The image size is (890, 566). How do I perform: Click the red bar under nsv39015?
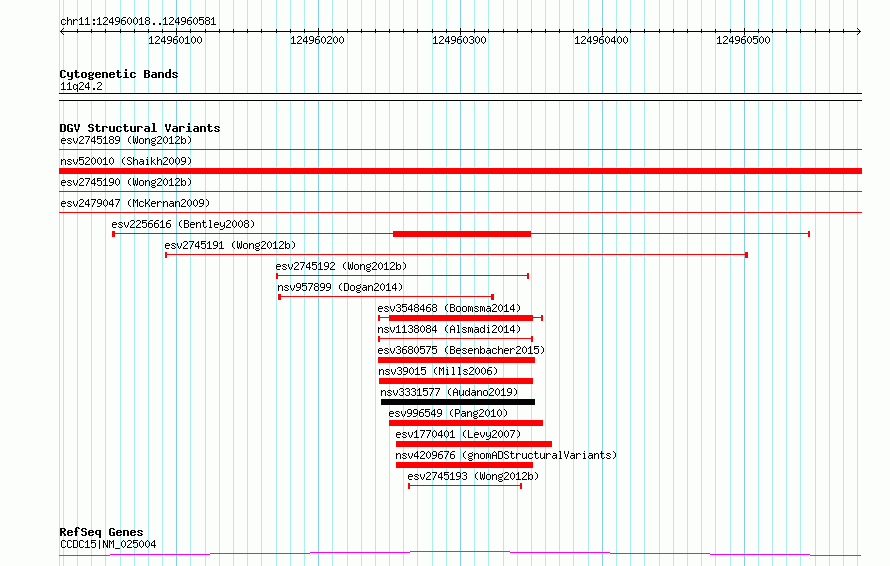[x=456, y=381]
